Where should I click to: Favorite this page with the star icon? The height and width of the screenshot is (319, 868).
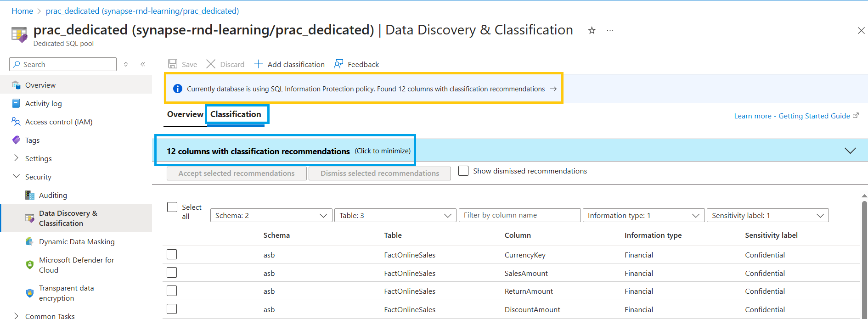592,30
